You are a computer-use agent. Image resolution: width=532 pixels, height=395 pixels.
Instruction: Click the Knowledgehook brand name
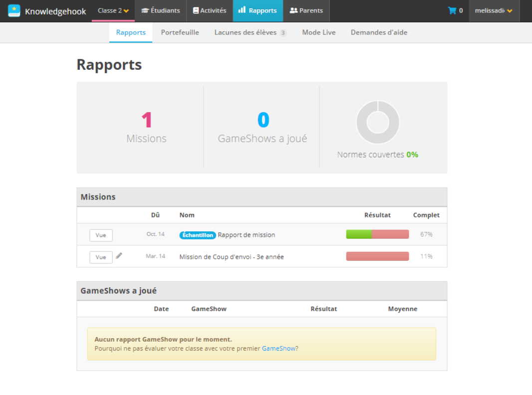(x=55, y=11)
